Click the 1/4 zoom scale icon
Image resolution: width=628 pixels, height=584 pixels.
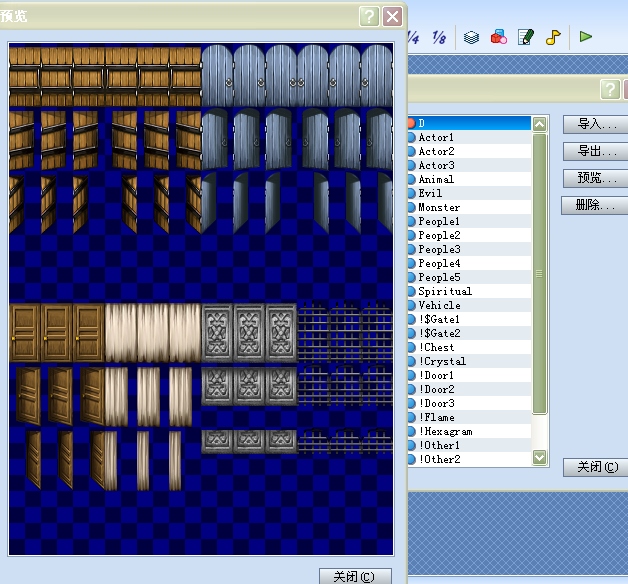pyautogui.click(x=413, y=38)
